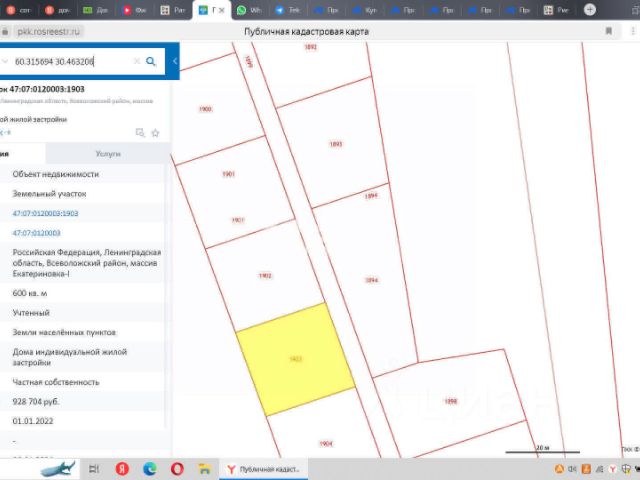Click the orange Avast tray icon
Screen dimensions: 640x480
click(559, 469)
